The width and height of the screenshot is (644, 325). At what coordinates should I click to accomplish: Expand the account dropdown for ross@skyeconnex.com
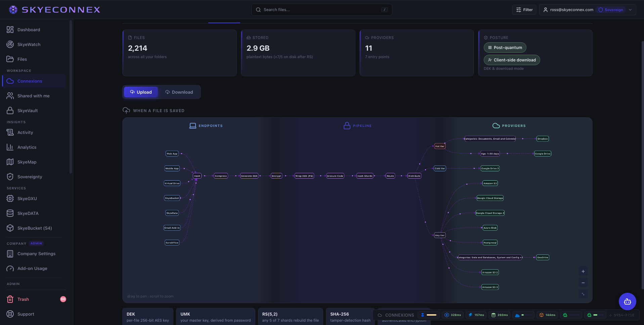tap(588, 10)
